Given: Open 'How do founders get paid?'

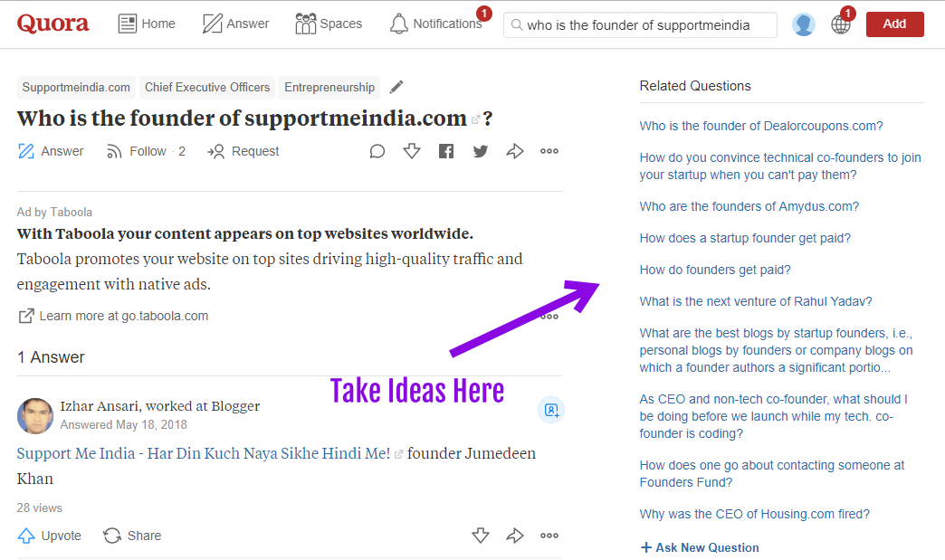Looking at the screenshot, I should coord(715,270).
